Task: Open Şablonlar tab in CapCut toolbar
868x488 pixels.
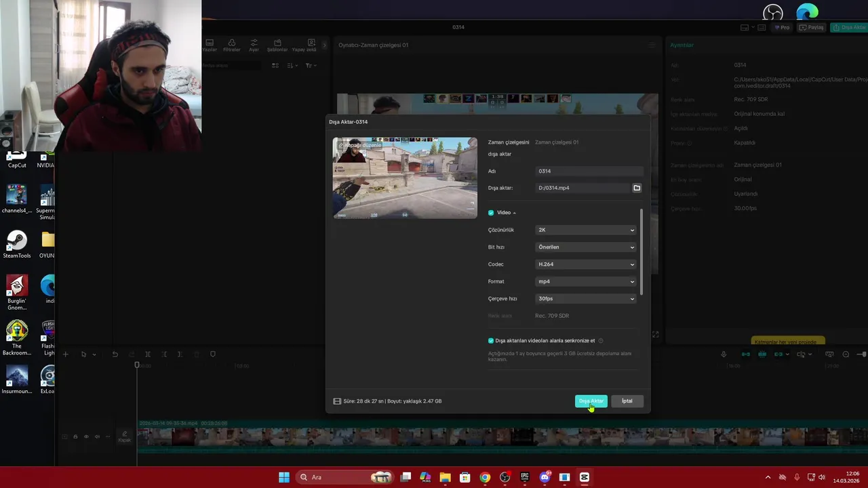Action: [x=277, y=45]
